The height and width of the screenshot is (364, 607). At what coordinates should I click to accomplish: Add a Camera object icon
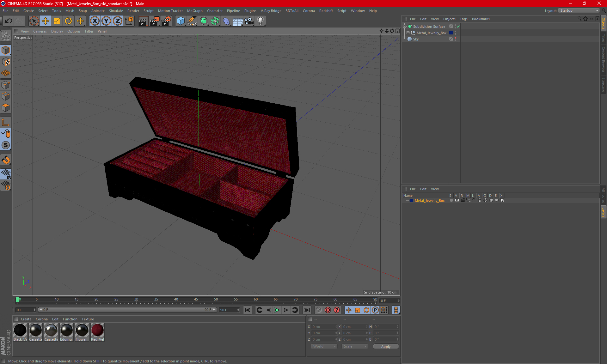coord(249,21)
